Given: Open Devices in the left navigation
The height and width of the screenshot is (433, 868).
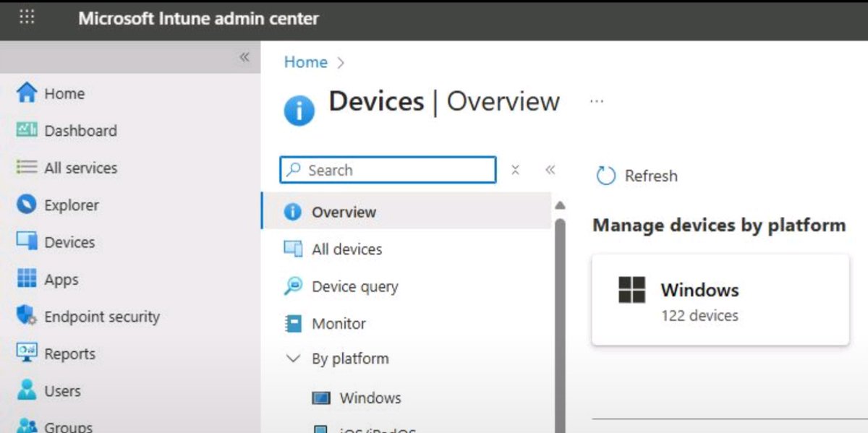Looking at the screenshot, I should coord(69,242).
